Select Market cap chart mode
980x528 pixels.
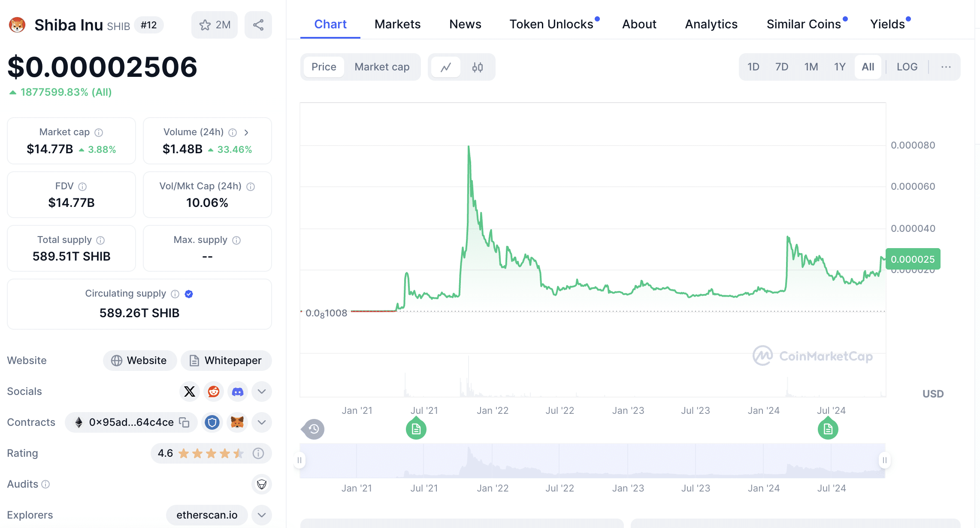click(382, 67)
